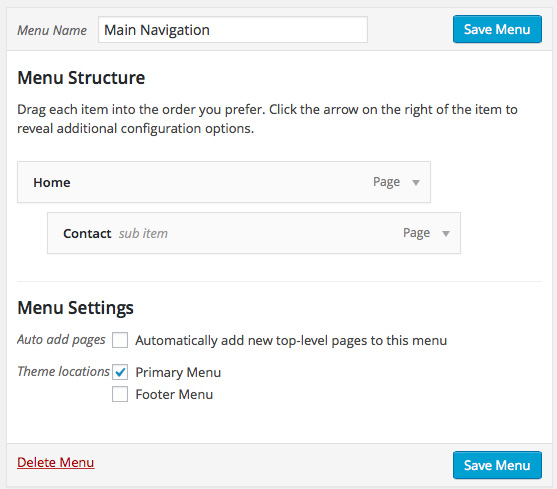Click the Page type label on Contact
The width and height of the screenshot is (557, 489).
pyautogui.click(x=416, y=233)
